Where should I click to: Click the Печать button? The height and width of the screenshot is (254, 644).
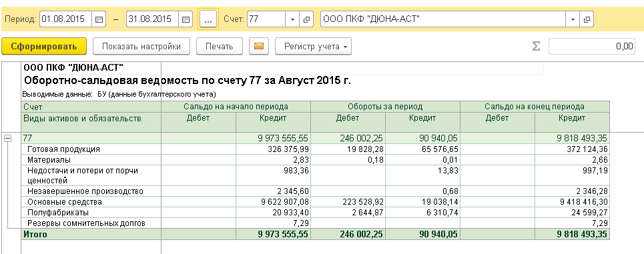pyautogui.click(x=220, y=47)
